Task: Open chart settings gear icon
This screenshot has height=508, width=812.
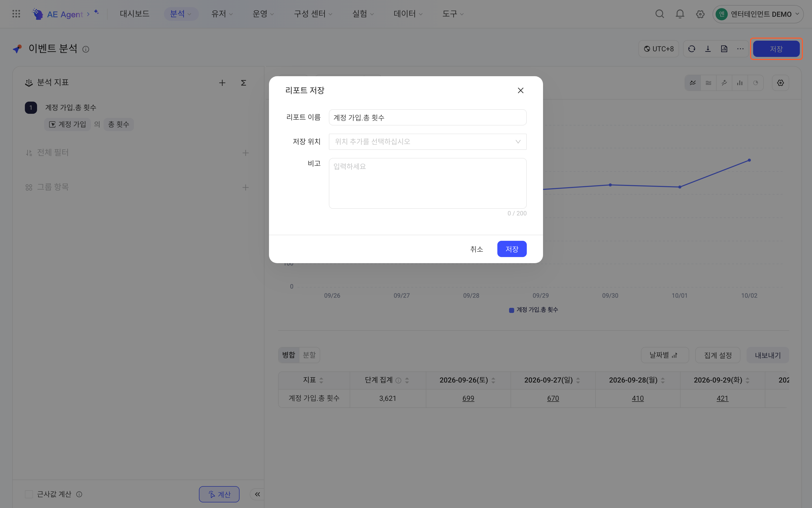Action: [781, 83]
